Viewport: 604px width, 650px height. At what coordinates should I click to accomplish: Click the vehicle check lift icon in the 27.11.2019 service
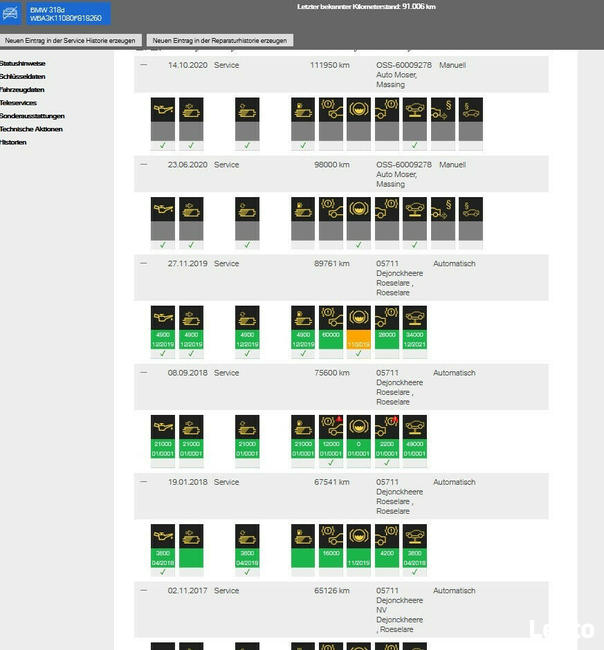[414, 318]
